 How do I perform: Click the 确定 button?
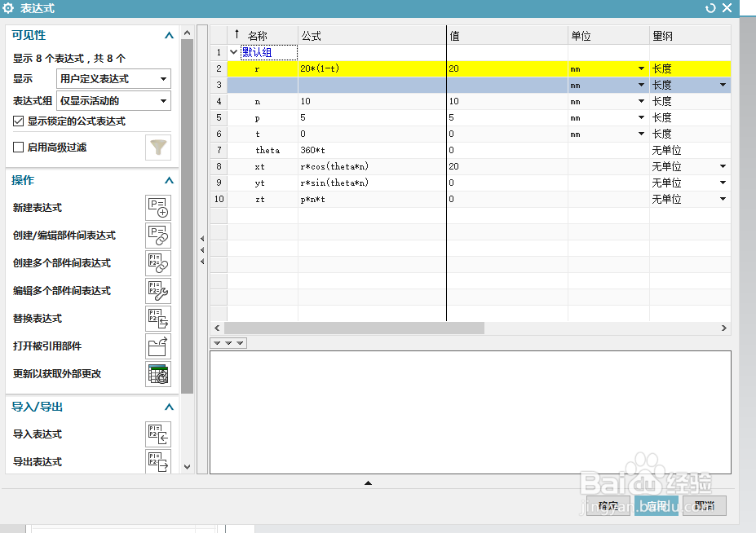pyautogui.click(x=608, y=505)
